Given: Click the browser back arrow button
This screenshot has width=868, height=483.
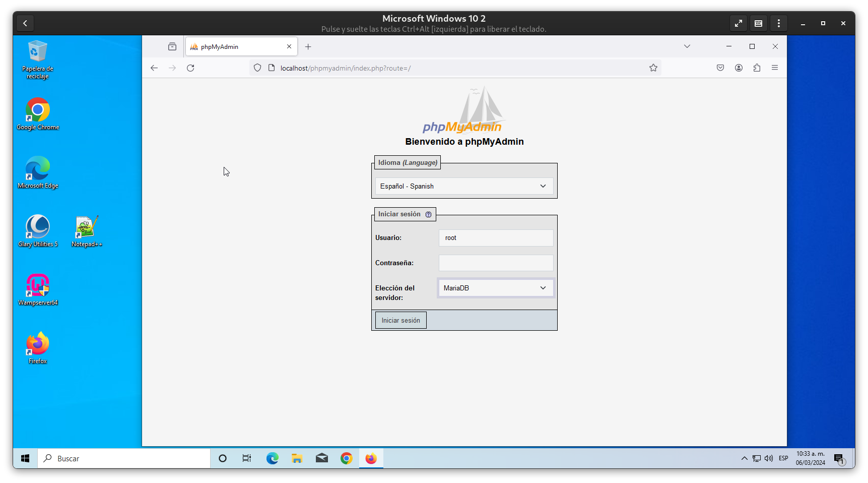Looking at the screenshot, I should (x=154, y=68).
